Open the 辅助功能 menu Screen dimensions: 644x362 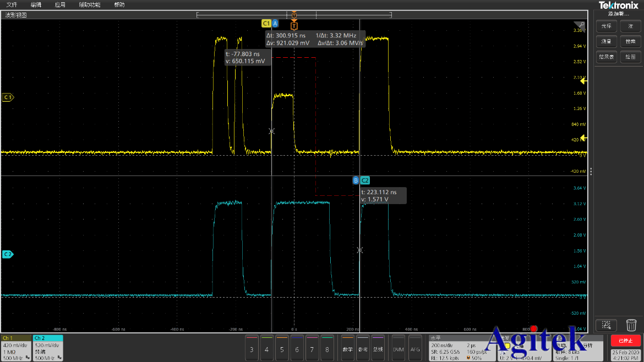pos(89,5)
